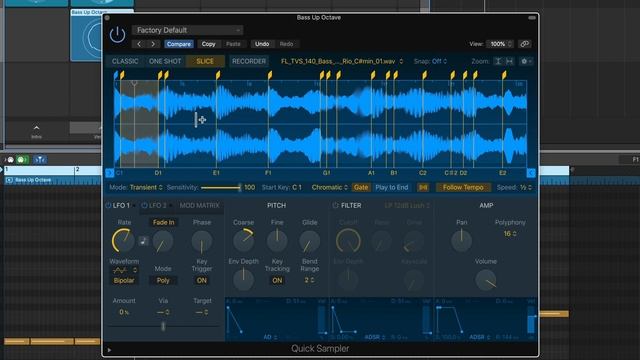Open the MOD MATRIX tab

(x=200, y=205)
